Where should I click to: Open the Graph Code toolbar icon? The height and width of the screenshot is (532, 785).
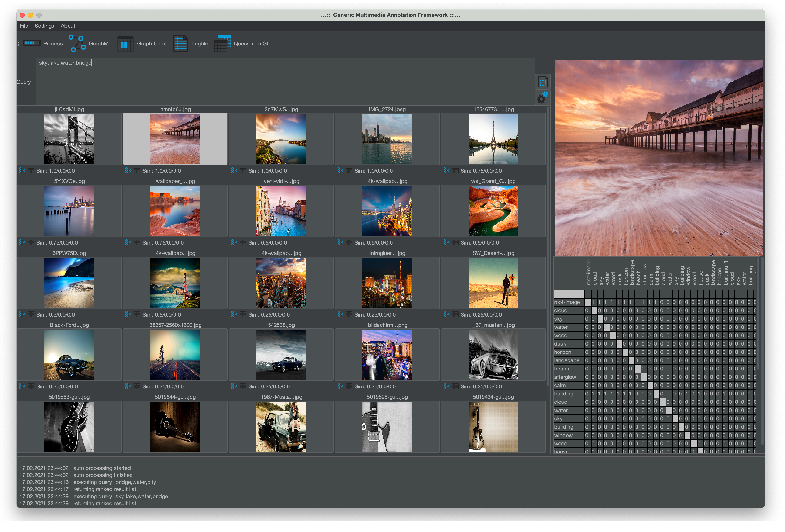125,43
